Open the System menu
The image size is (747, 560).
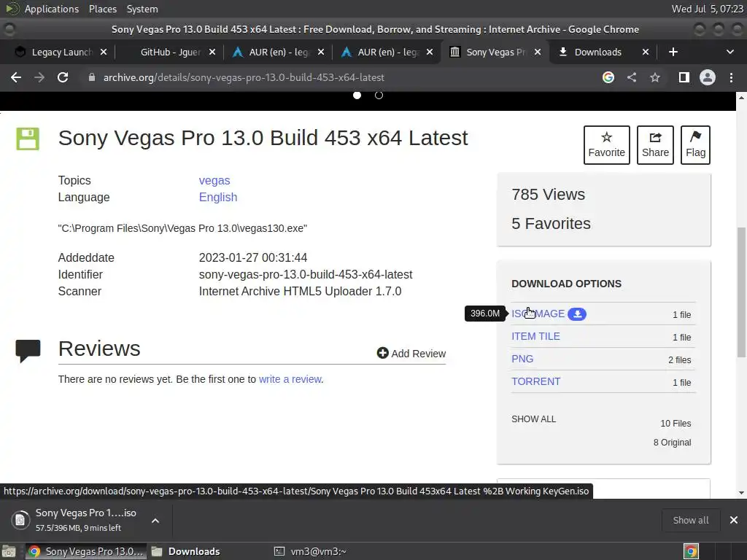[x=142, y=9]
